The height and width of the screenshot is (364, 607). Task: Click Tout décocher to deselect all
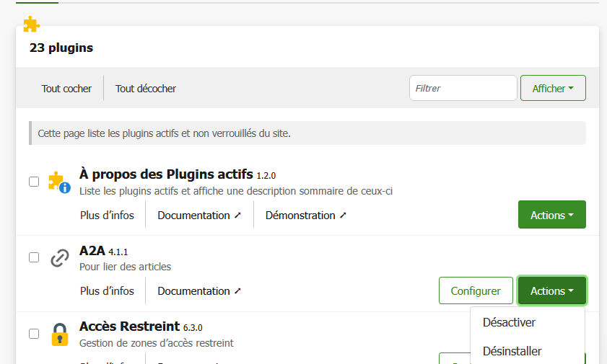[x=146, y=89]
